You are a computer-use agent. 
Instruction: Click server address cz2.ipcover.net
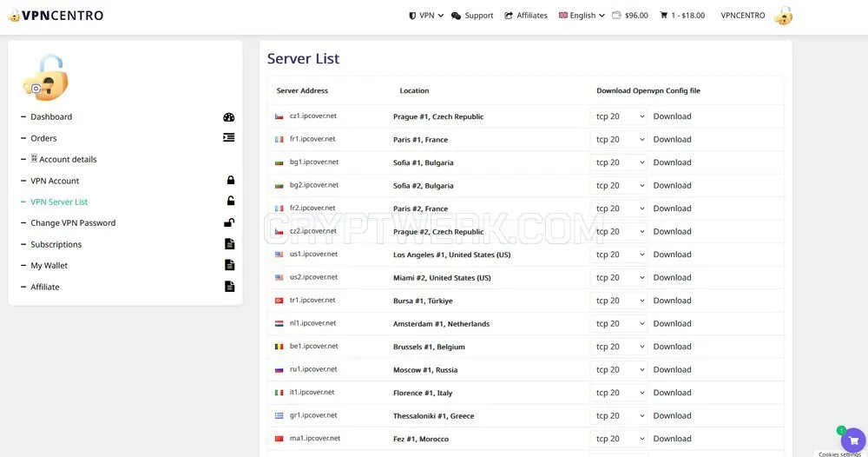click(x=312, y=231)
